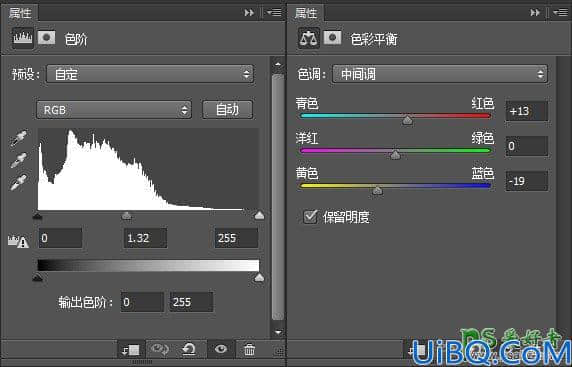Select the Levels histogram adjustment icon
Viewport: 572px width, 367px height.
click(23, 38)
